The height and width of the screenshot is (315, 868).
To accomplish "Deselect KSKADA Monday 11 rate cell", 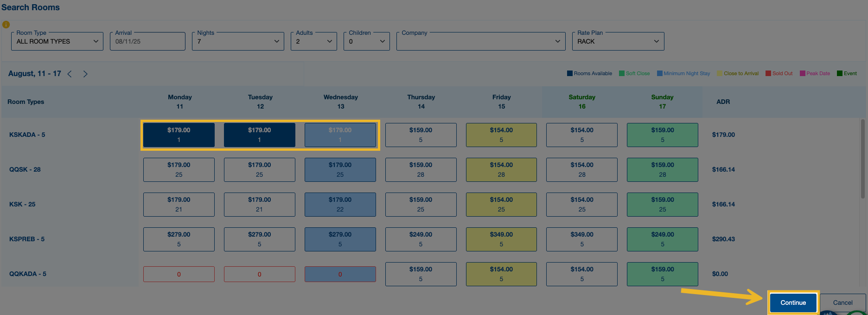I will pos(179,135).
